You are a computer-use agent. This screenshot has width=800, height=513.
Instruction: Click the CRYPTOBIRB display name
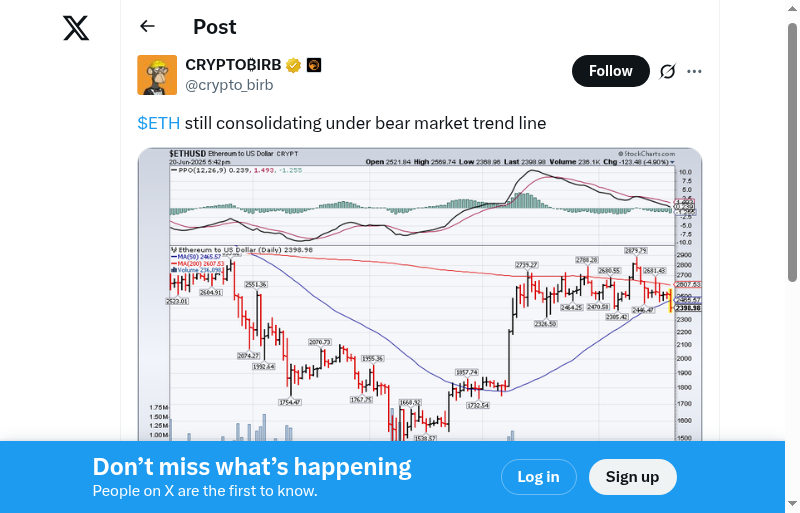pyautogui.click(x=233, y=65)
